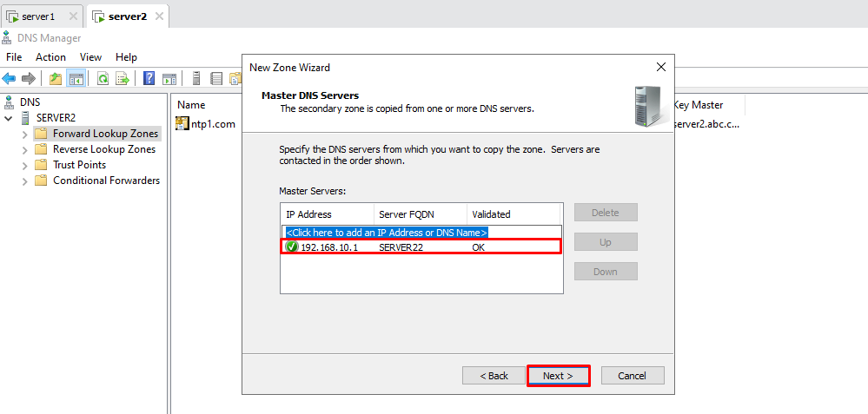868x414 pixels.
Task: Click the server2.abc.c... Key Master value
Action: click(706, 124)
